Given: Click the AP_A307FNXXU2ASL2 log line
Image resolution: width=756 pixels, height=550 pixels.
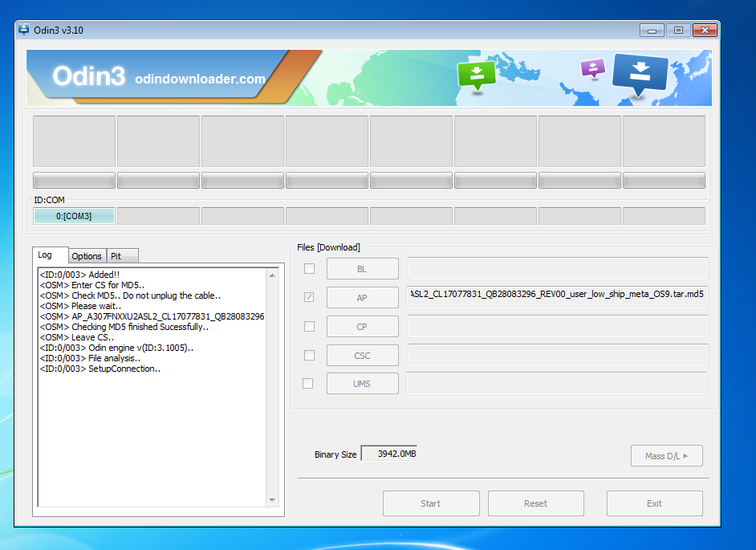Looking at the screenshot, I should [152, 316].
